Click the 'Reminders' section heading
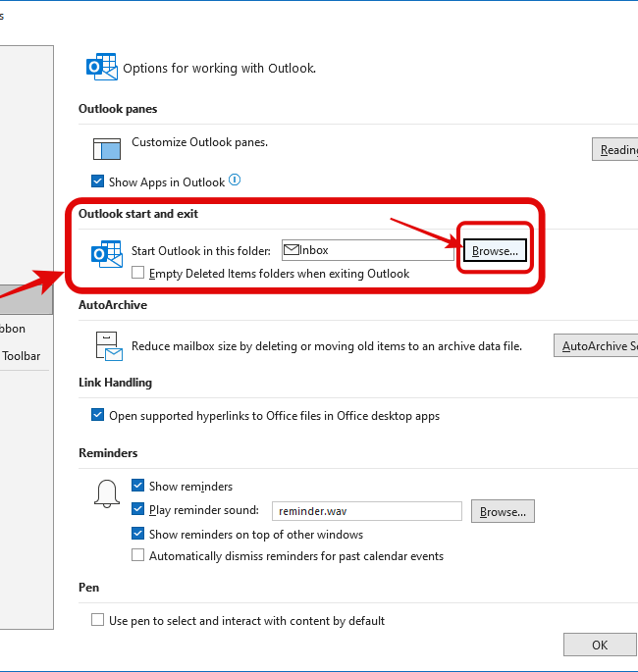This screenshot has width=638, height=672. coord(108,453)
